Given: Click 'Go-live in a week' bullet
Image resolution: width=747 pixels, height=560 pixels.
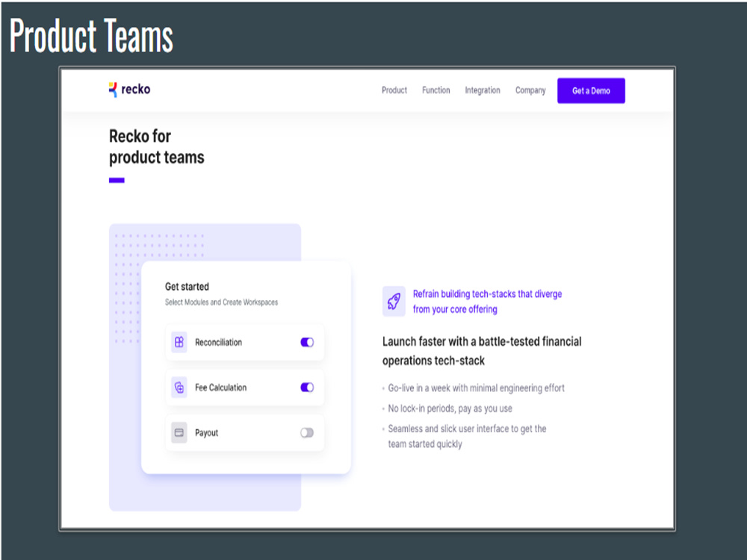Looking at the screenshot, I should pyautogui.click(x=476, y=388).
